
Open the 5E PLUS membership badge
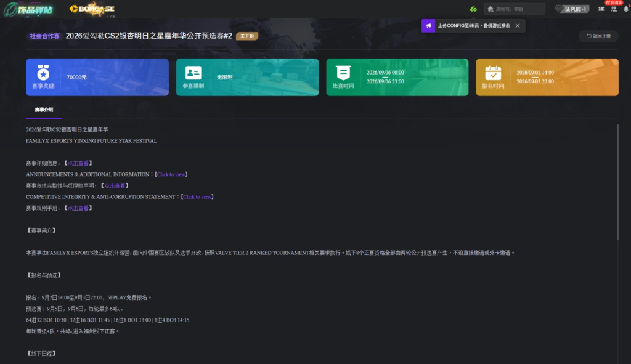(x=572, y=9)
